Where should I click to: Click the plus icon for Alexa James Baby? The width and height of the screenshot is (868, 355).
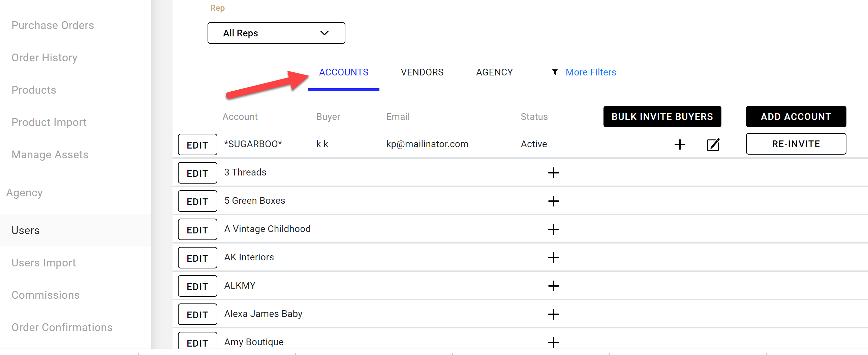(553, 314)
